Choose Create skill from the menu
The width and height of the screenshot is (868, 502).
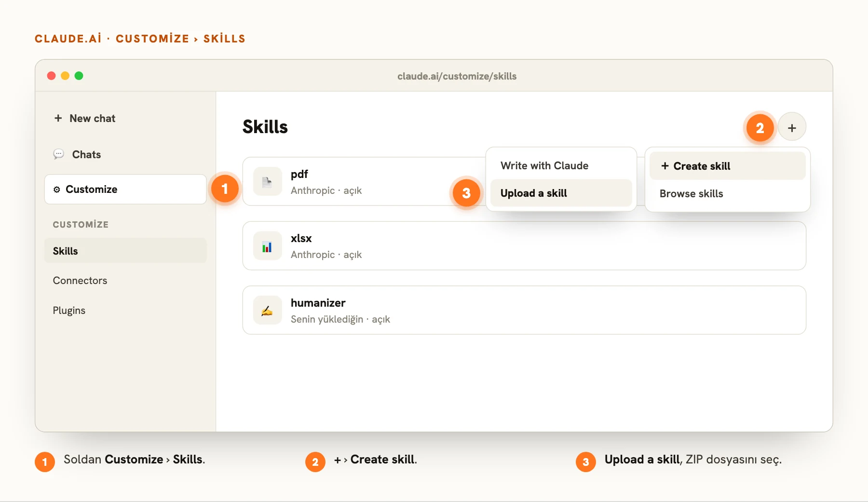[727, 166]
